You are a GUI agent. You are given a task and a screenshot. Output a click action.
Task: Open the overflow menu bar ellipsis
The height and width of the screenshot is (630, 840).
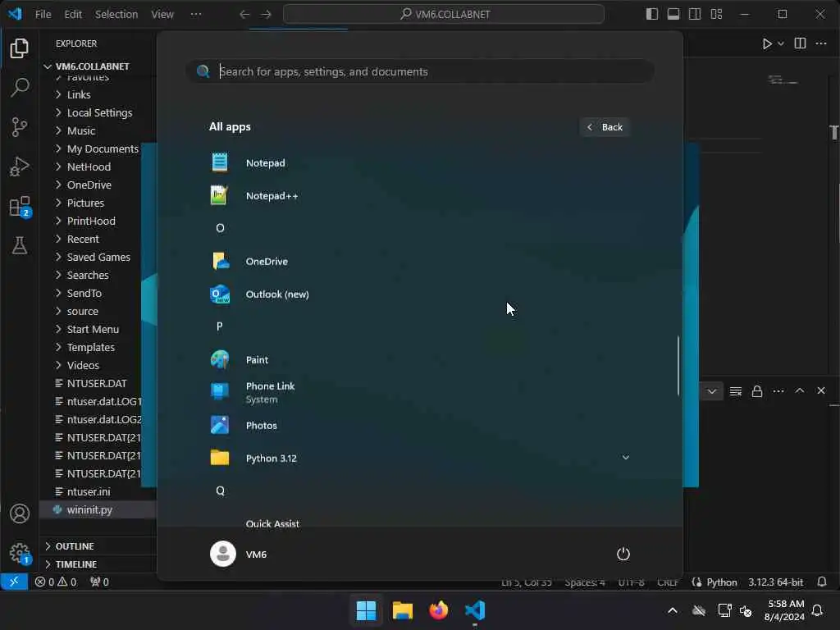click(x=196, y=14)
